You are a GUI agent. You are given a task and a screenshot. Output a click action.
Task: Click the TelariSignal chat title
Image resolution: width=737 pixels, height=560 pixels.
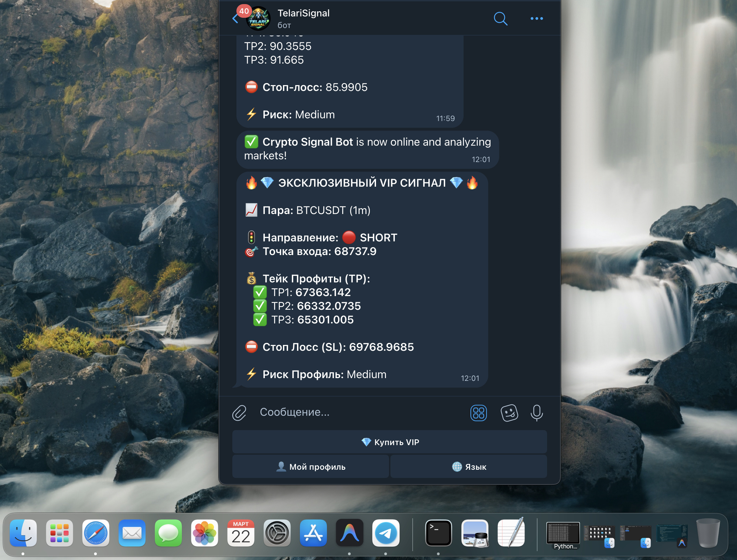pyautogui.click(x=303, y=13)
